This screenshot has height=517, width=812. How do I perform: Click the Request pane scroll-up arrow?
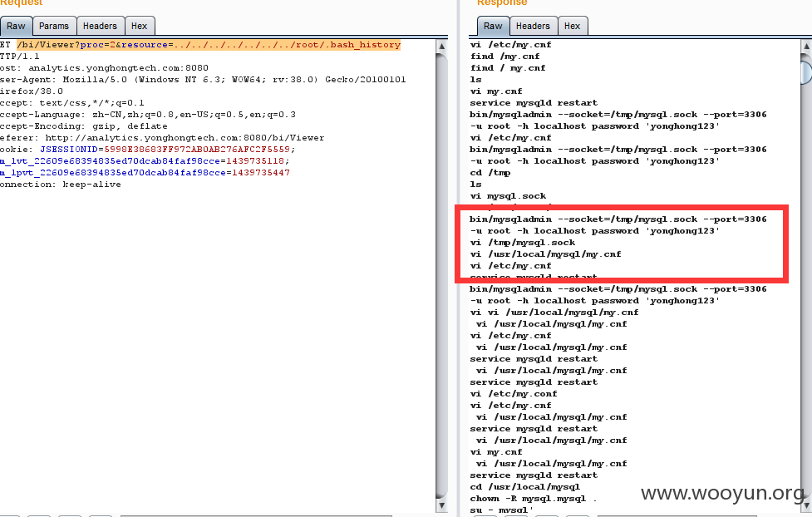pos(441,46)
